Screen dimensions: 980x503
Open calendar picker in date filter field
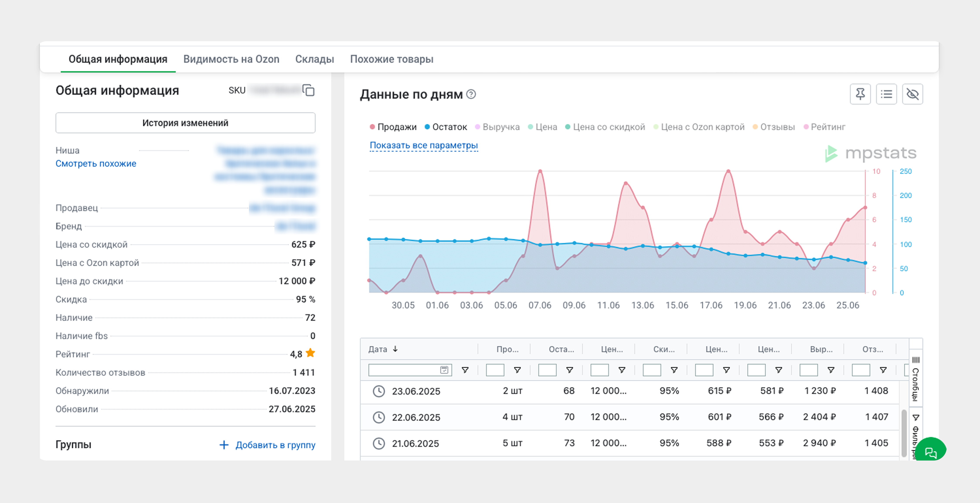[x=444, y=370]
